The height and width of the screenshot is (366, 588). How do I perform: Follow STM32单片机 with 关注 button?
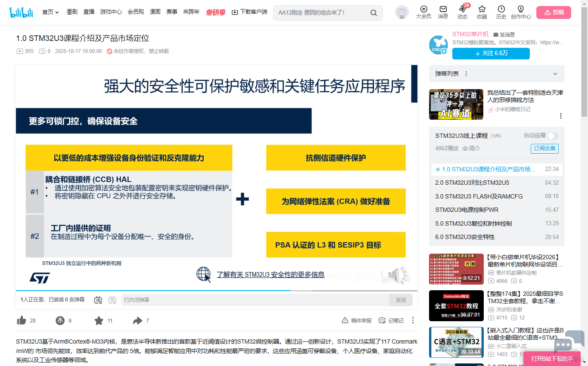click(491, 53)
